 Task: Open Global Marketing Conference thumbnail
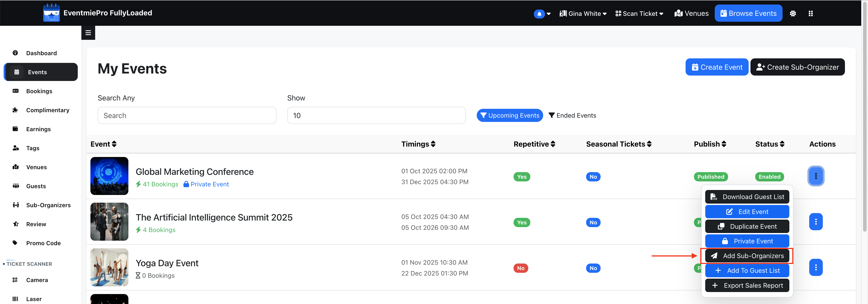[109, 176]
